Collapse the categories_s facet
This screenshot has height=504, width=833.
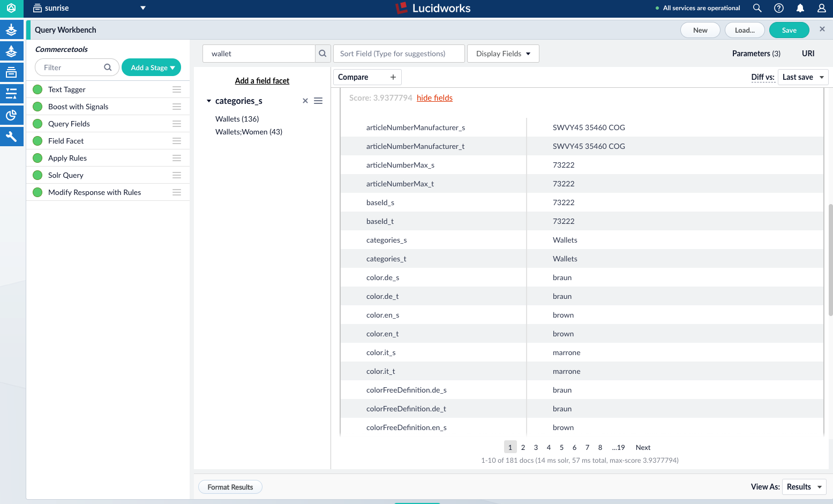click(209, 101)
